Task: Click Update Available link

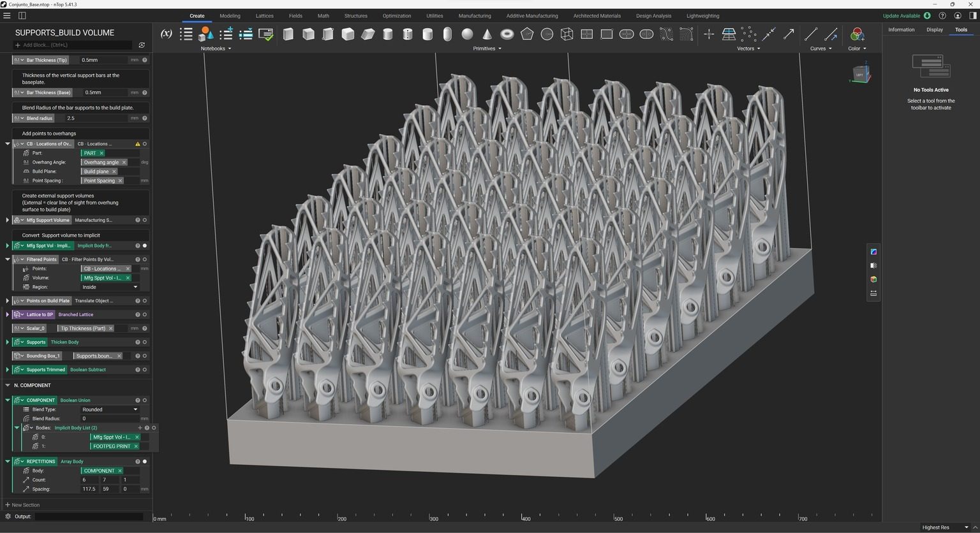Action: point(902,16)
